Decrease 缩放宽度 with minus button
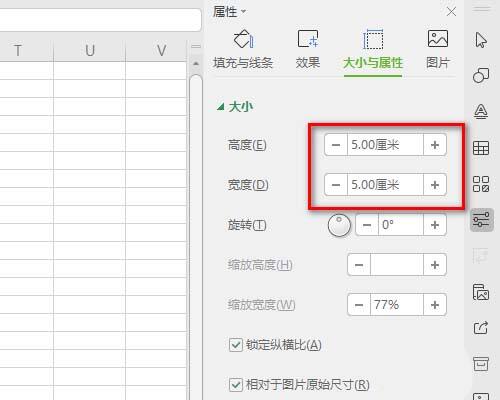The width and height of the screenshot is (500, 400). pyautogui.click(x=359, y=305)
